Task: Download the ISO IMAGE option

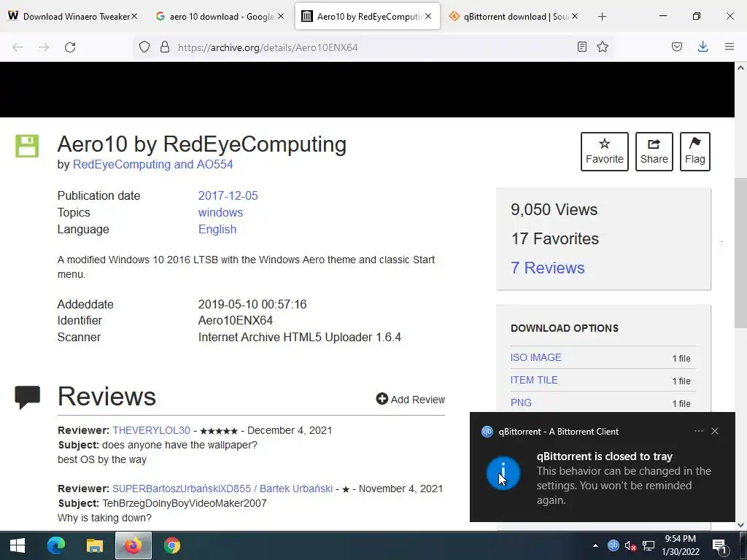Action: [536, 357]
